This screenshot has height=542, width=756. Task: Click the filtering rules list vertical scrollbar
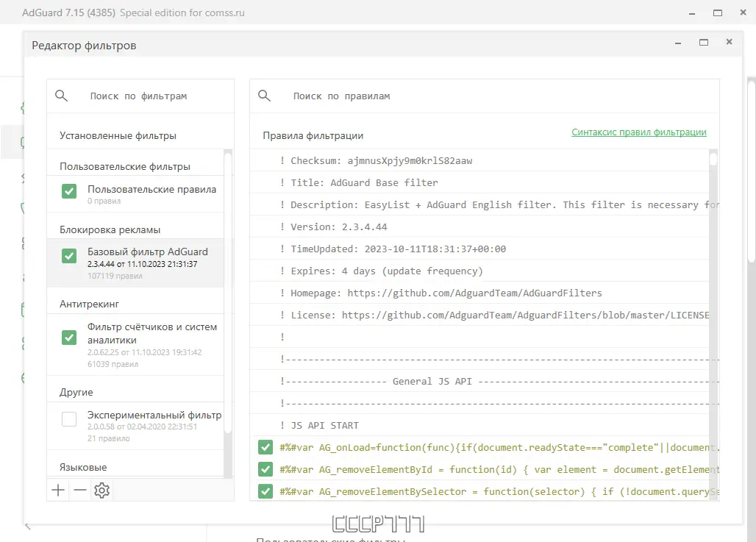713,294
